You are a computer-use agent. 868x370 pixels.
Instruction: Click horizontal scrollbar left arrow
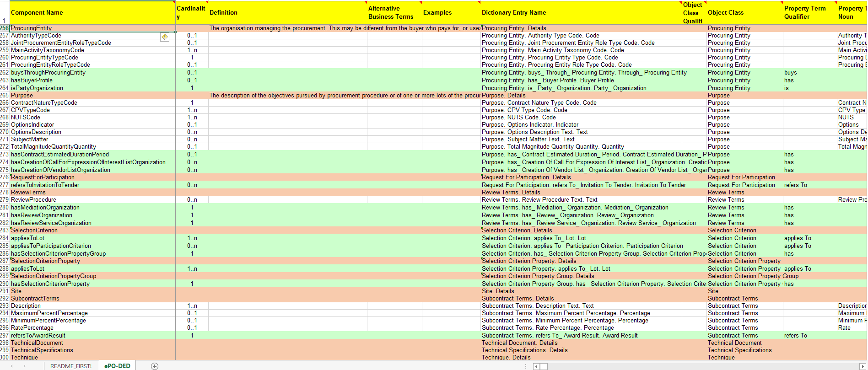point(536,366)
